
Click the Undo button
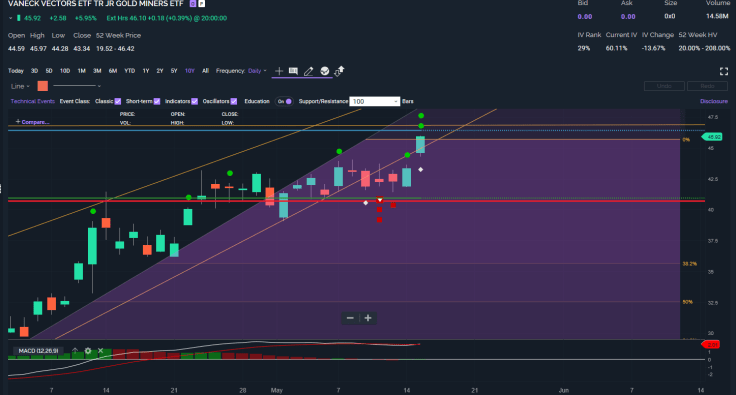(x=664, y=86)
